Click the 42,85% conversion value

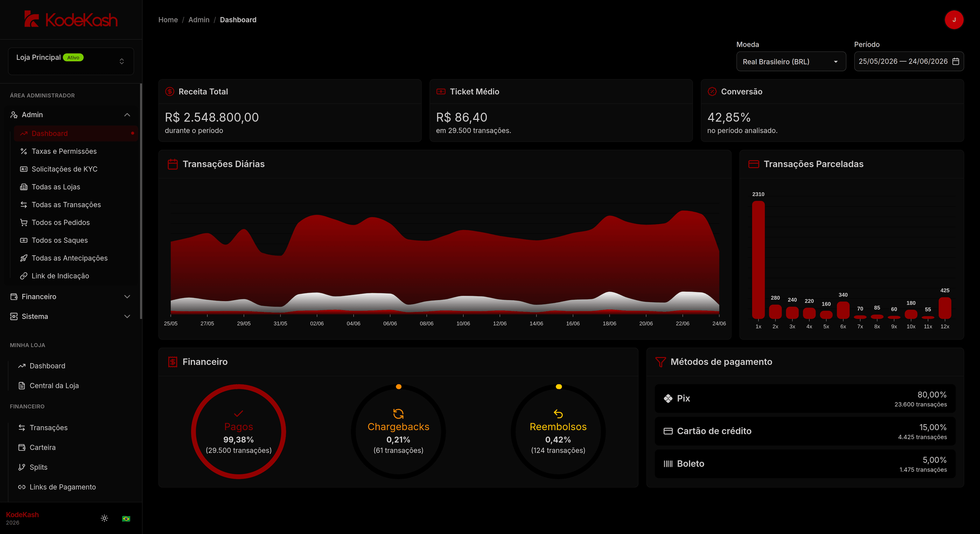tap(729, 118)
